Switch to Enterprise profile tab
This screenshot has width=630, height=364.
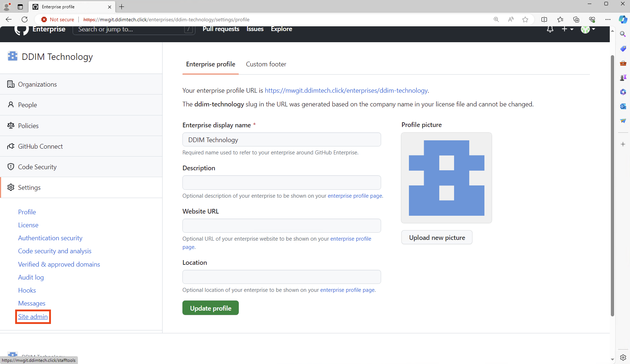[211, 64]
